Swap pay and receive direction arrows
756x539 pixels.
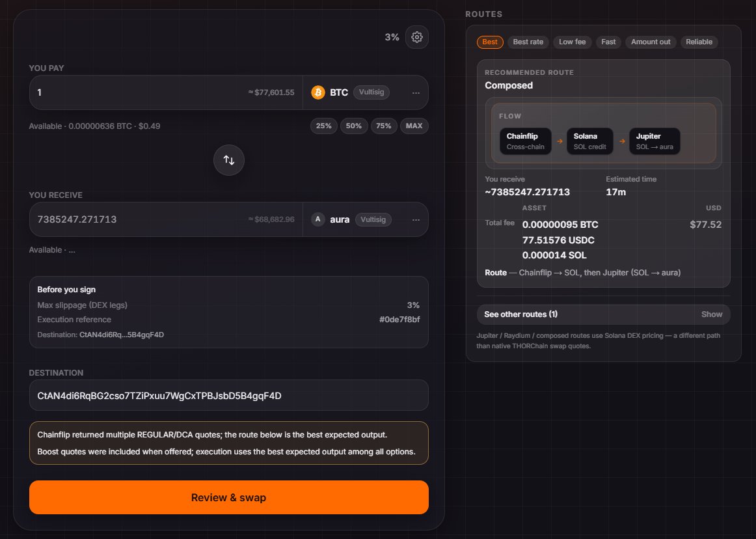pos(229,160)
